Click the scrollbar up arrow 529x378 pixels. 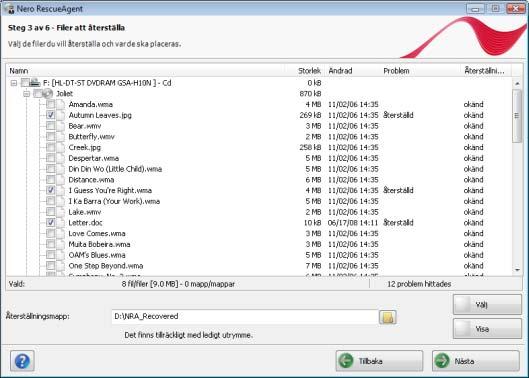pos(517,83)
